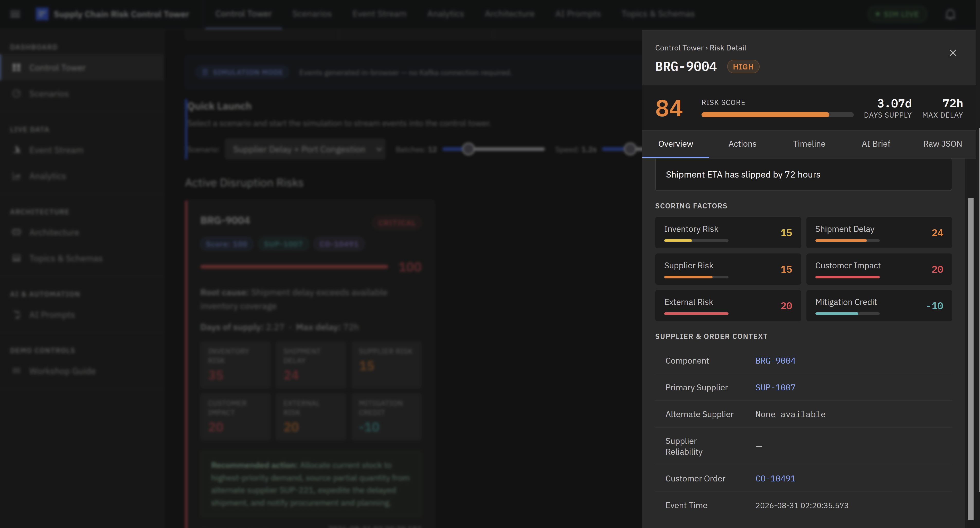This screenshot has width=980, height=528.
Task: Show the Raw JSON tab
Action: tap(942, 144)
